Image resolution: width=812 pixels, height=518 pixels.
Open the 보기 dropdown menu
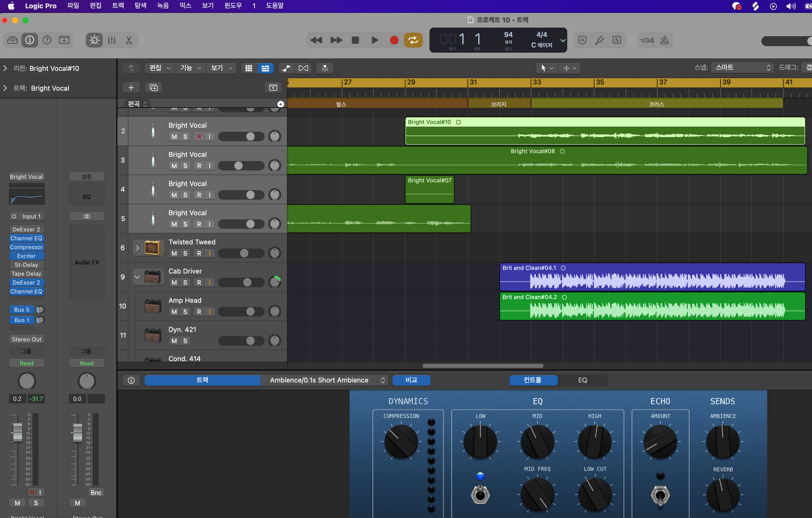[x=221, y=68]
